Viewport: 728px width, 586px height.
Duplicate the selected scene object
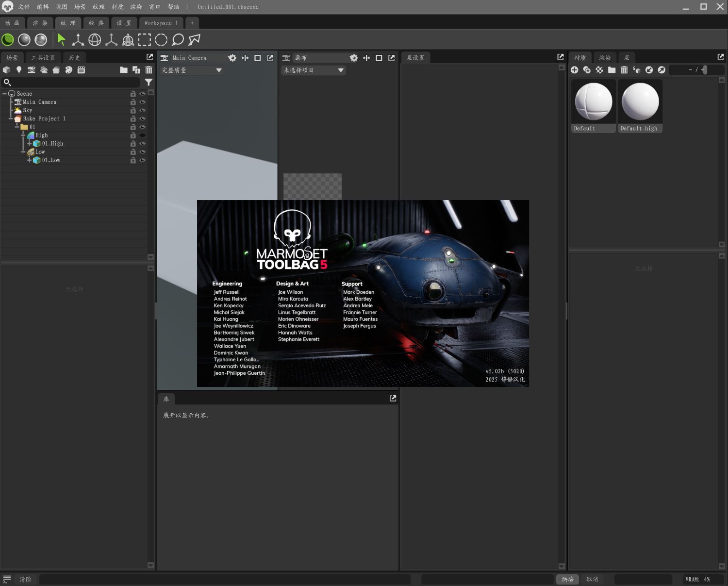pyautogui.click(x=136, y=70)
